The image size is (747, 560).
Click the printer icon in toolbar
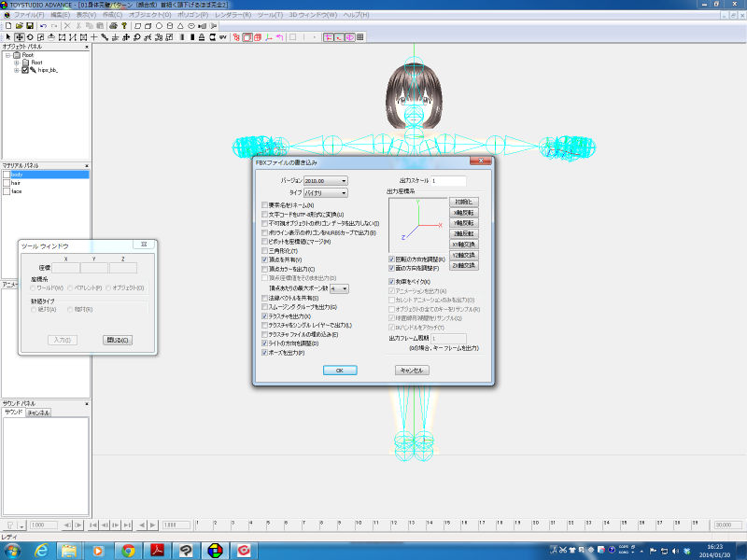(113, 26)
